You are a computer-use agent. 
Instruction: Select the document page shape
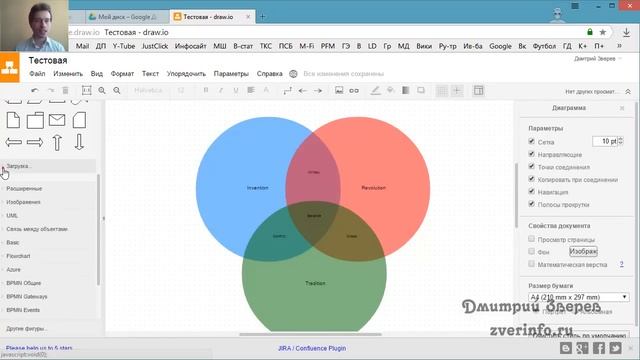[x=13, y=120]
